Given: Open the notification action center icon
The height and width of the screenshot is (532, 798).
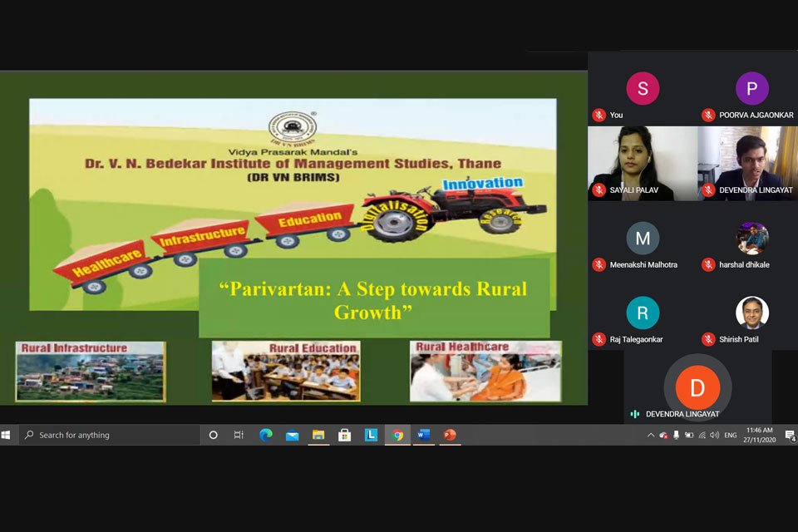Looking at the screenshot, I should point(790,436).
